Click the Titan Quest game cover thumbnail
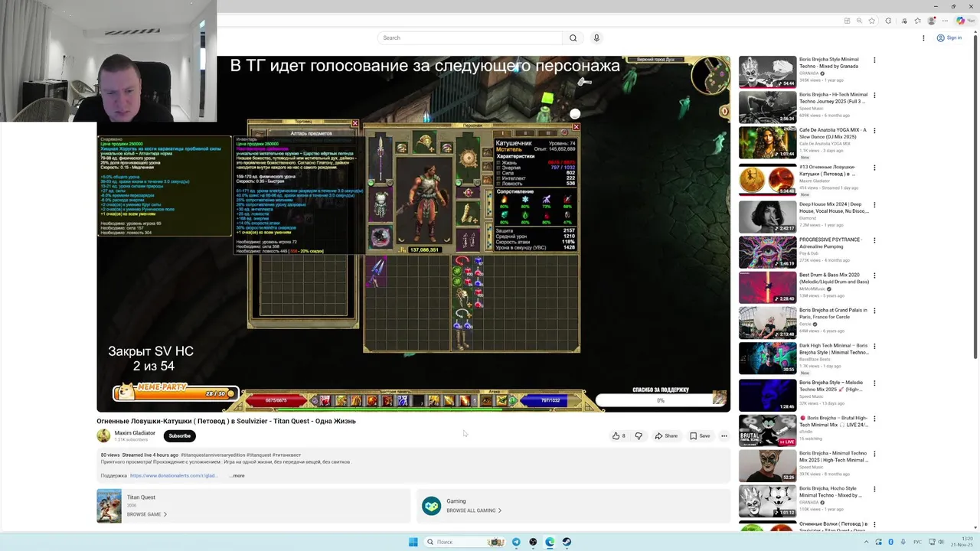The image size is (980, 551). [109, 506]
